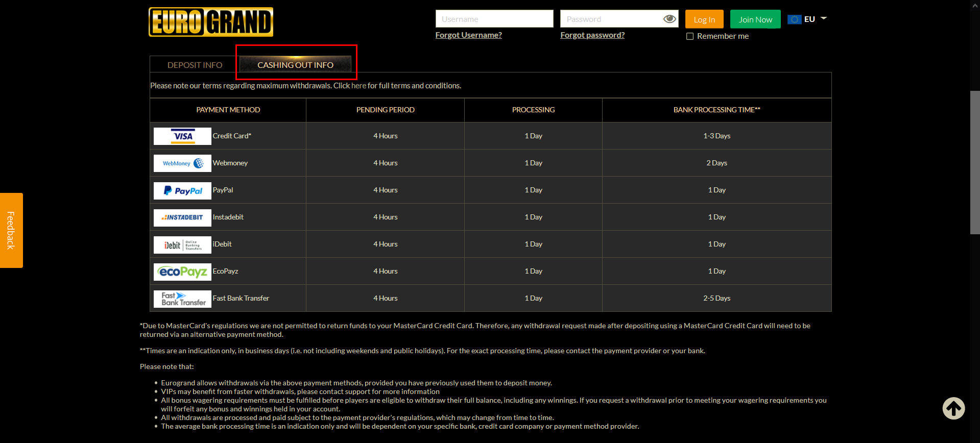Click the 'PROCESSING' column header
Screen dimensions: 980x443
533,110
